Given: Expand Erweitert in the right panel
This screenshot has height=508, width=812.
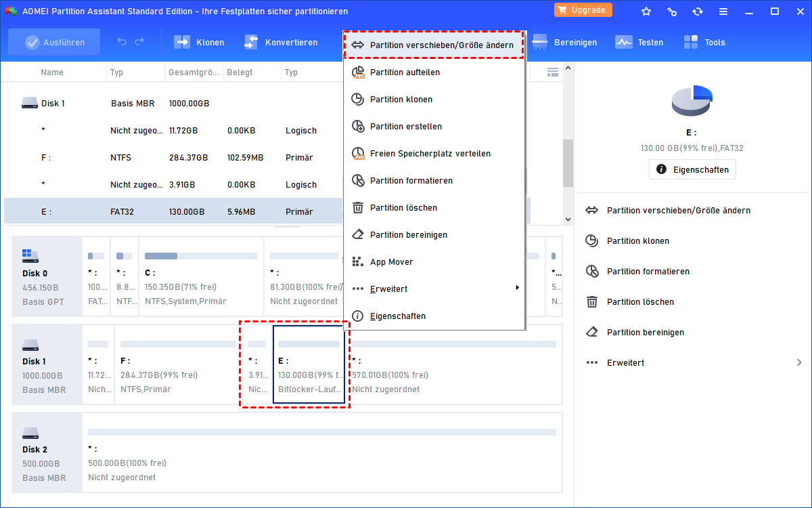Looking at the screenshot, I should point(693,363).
